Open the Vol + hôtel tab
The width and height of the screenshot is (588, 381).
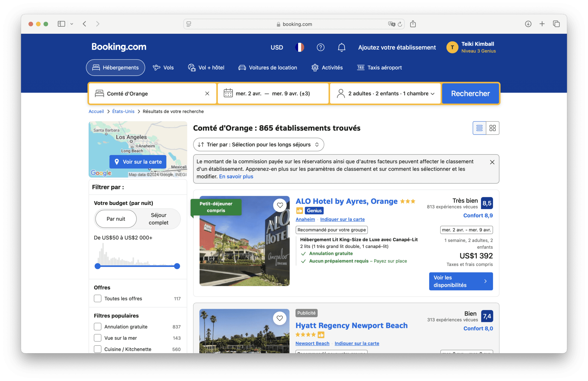tap(206, 67)
